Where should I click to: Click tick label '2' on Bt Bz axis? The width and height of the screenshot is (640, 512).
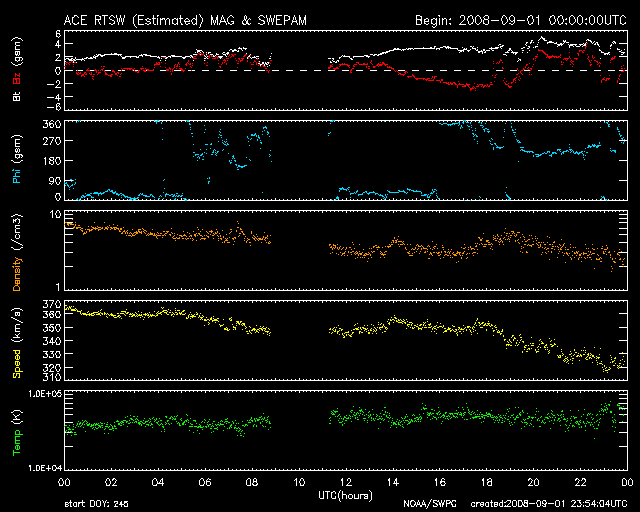pyautogui.click(x=58, y=57)
